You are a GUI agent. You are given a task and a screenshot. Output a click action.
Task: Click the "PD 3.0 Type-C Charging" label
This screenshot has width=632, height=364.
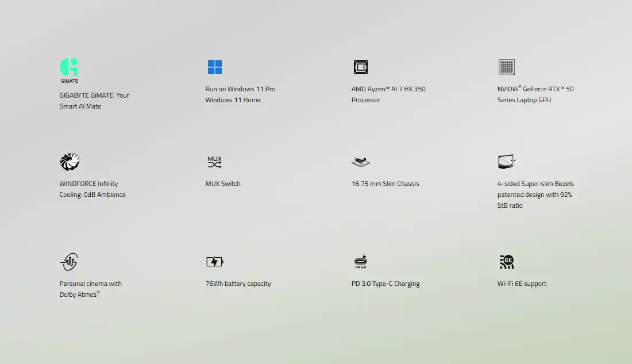pos(386,284)
